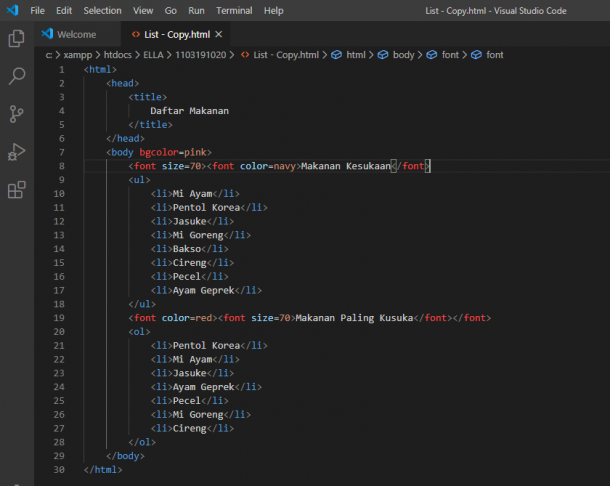Screen dimensions: 610x486
Task: Click 'Cireng' list item on line 27
Action: point(189,428)
